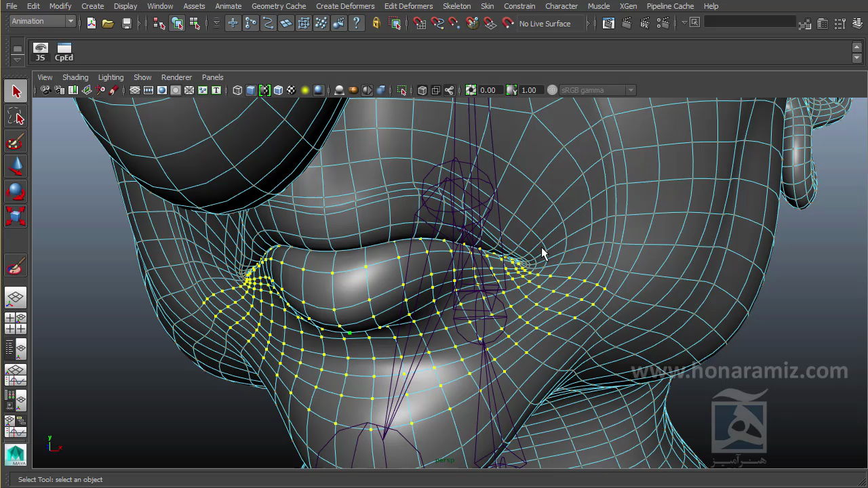Open the viewport Show menu

click(x=142, y=77)
